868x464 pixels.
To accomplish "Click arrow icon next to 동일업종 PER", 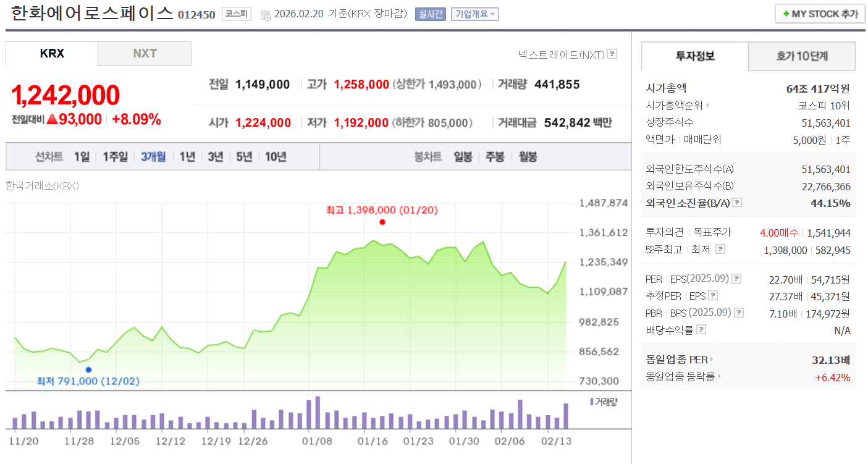I will pos(711,360).
